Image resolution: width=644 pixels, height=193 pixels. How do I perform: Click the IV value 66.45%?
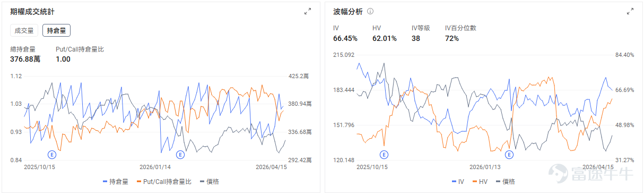tap(345, 38)
